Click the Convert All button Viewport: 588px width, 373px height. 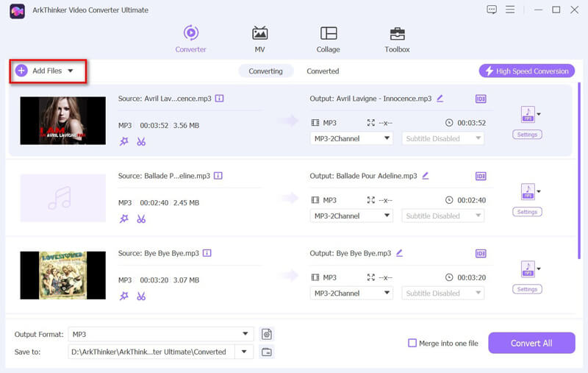point(531,343)
